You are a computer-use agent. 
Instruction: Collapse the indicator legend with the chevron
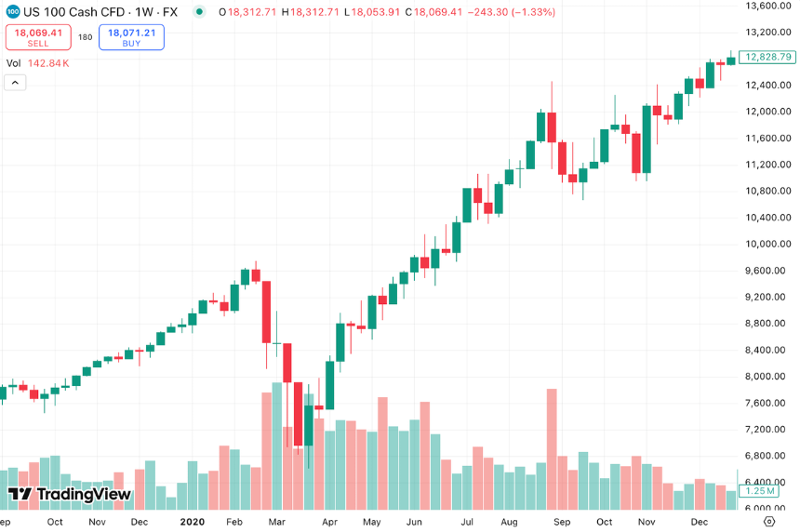pyautogui.click(x=15, y=82)
